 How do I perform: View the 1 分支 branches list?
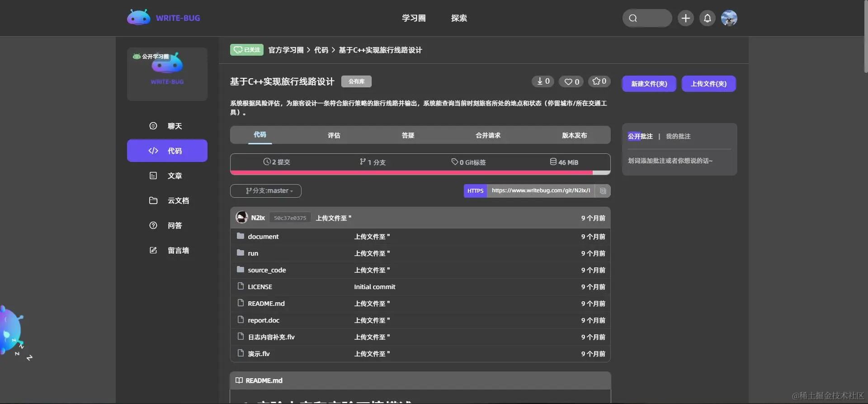[373, 162]
